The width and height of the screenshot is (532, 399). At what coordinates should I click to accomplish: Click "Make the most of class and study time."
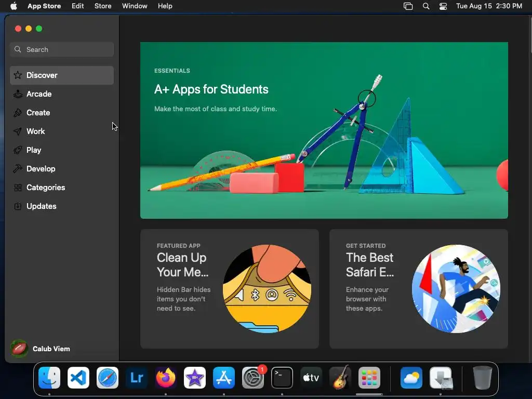click(x=216, y=109)
